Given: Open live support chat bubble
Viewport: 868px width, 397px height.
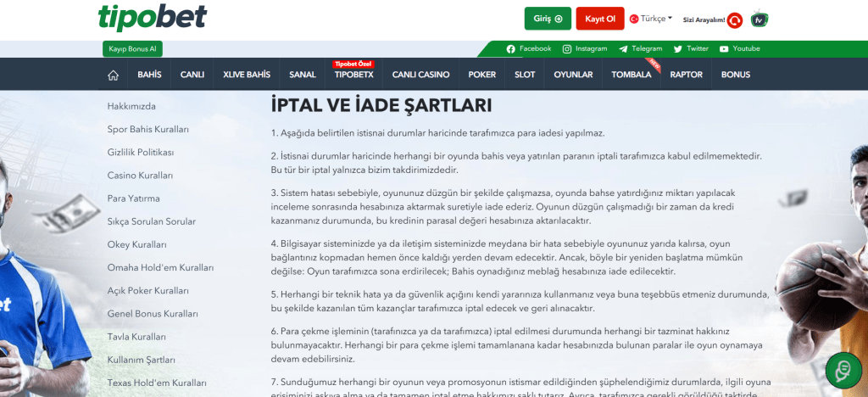Looking at the screenshot, I should [x=843, y=371].
